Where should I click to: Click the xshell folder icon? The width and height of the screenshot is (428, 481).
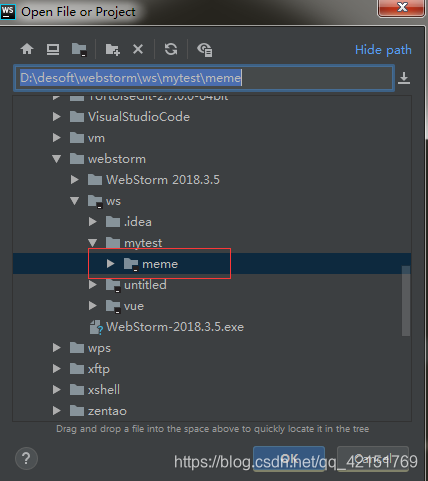77,390
